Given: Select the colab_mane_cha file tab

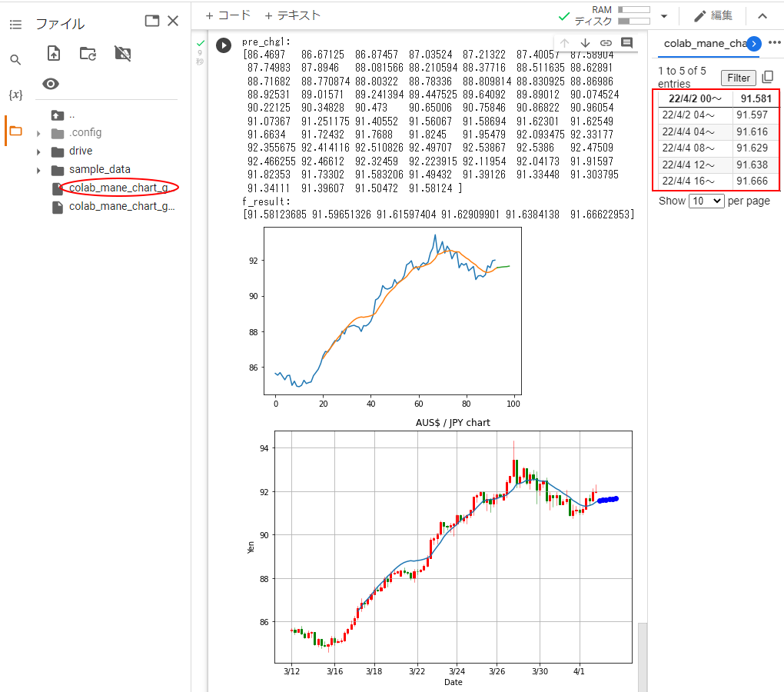Looking at the screenshot, I should pos(705,44).
